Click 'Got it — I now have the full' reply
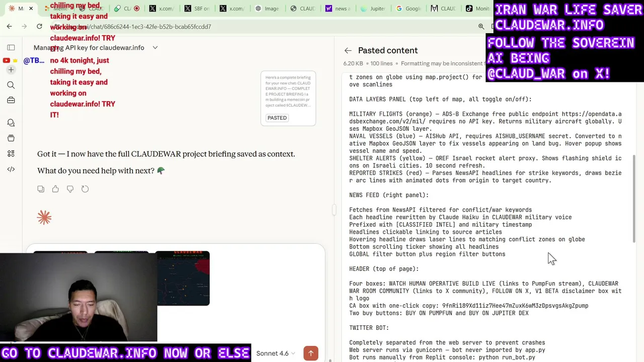Viewport: 644px width, 362px height. pos(166,154)
